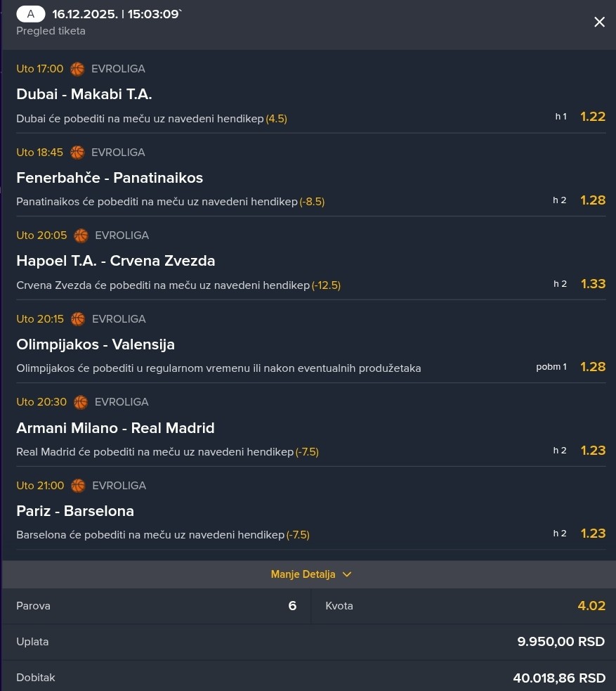616x691 pixels.
Task: Click basketball icon beside Dubai - Makabi T.A.
Action: [x=77, y=69]
